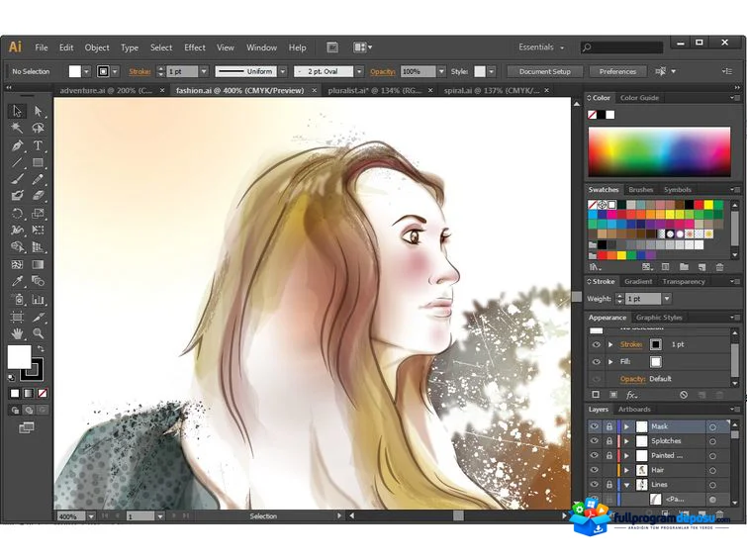Hide the Splotches layer
747x560 pixels.
(x=594, y=441)
